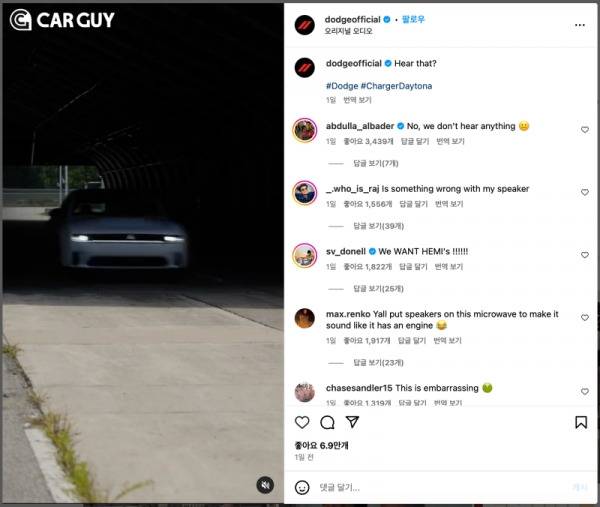Image resolution: width=600 pixels, height=507 pixels.
Task: Open emoji picker in comment box
Action: tap(302, 487)
